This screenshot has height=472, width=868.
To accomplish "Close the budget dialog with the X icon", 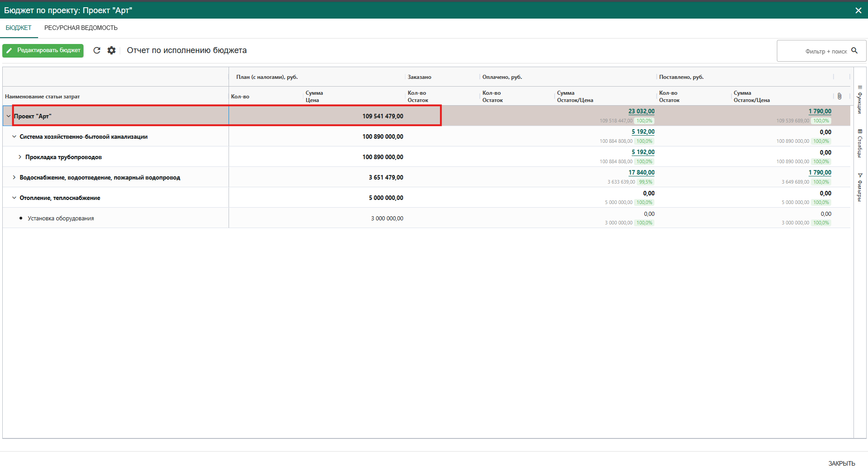I will pyautogui.click(x=858, y=10).
